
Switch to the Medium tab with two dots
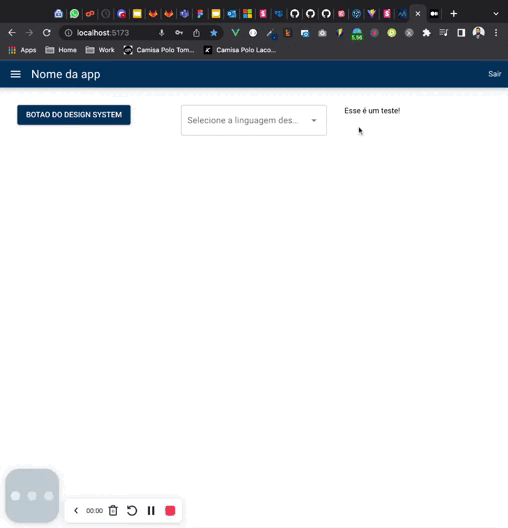click(434, 14)
